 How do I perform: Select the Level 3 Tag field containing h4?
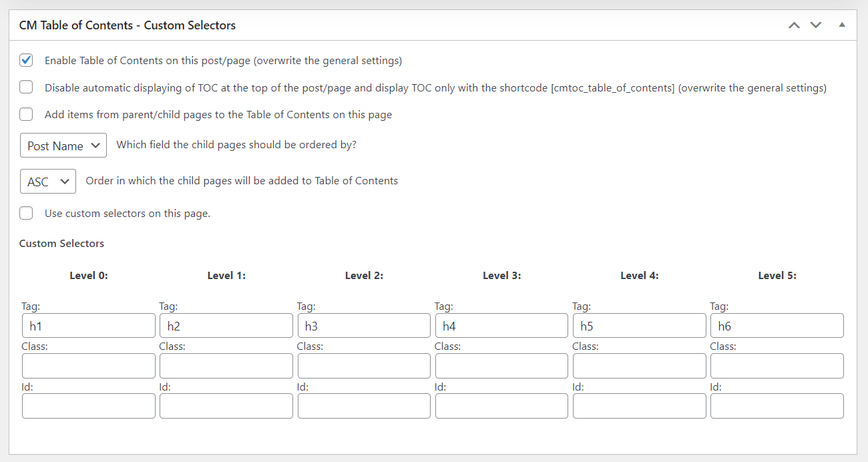[x=501, y=326]
